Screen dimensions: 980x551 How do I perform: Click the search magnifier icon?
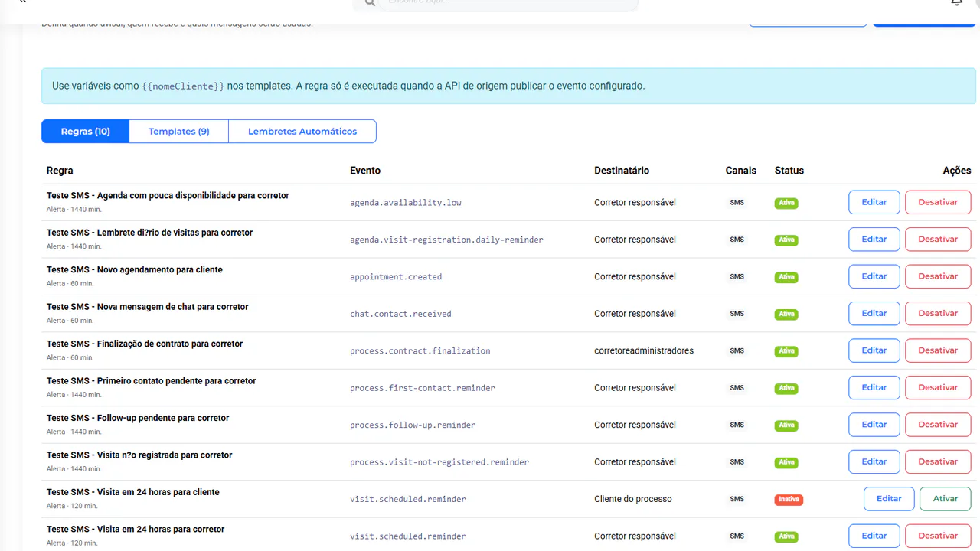tap(370, 3)
